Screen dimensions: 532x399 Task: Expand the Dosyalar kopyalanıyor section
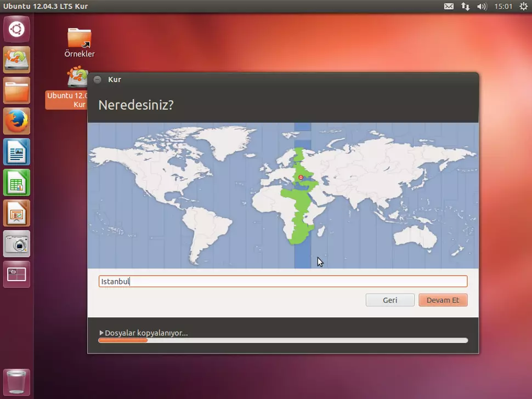click(144, 333)
